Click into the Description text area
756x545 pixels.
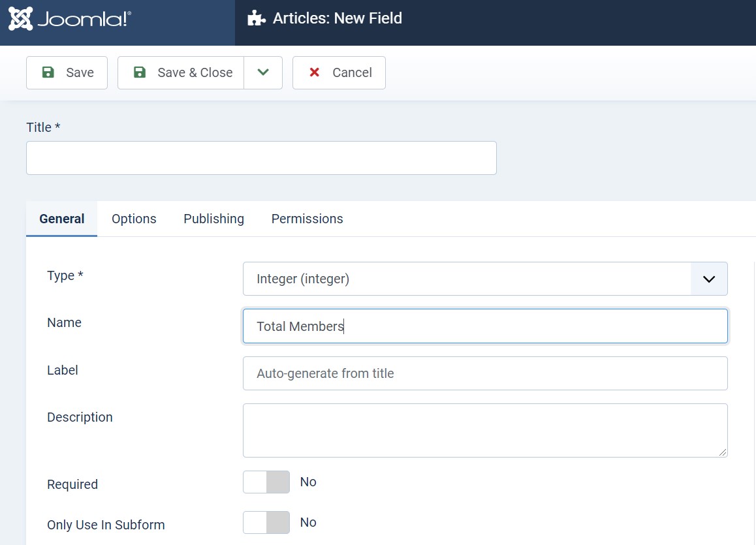[x=485, y=430]
